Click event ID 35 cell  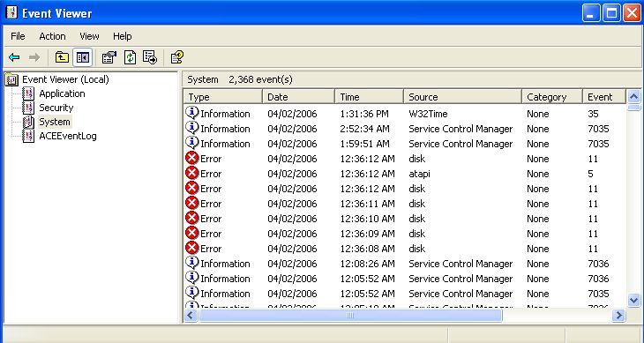click(593, 114)
